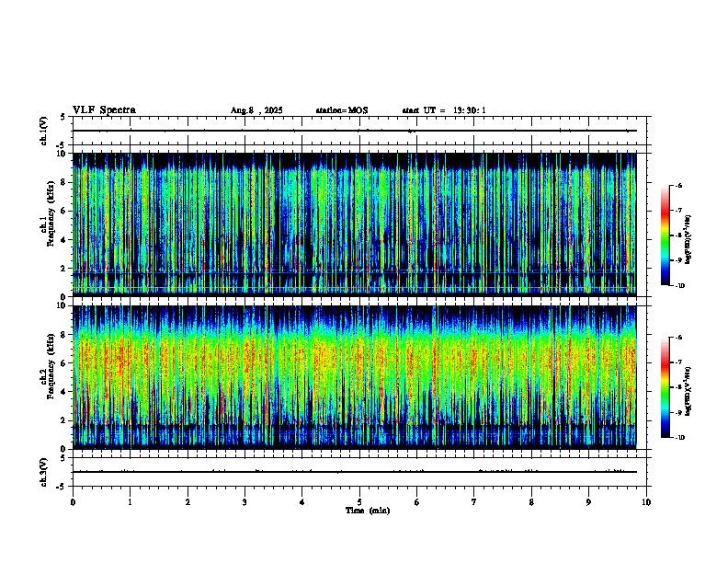Click the ch.1 spectrogram color scale bar

(665, 236)
